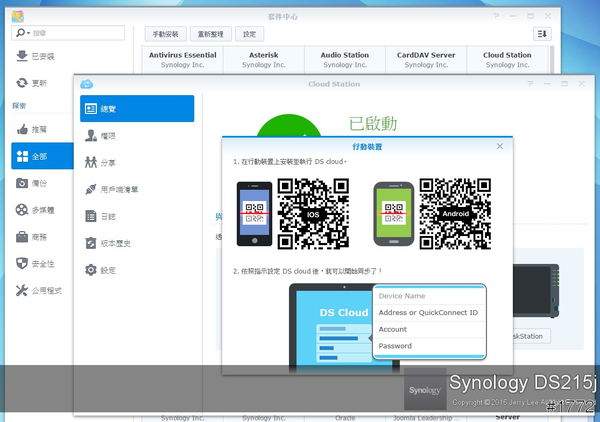Open 版本歷史 version history
This screenshot has width=600, height=422.
pos(137,243)
